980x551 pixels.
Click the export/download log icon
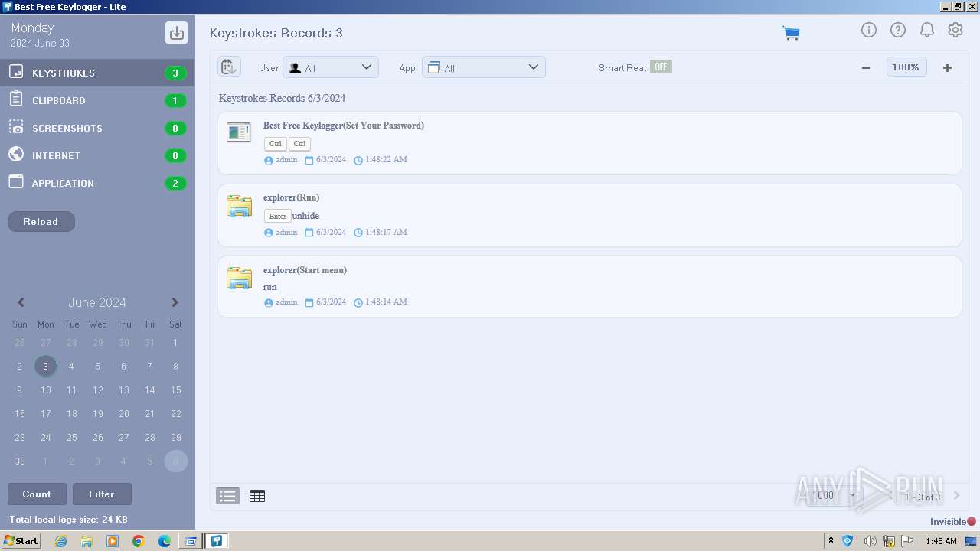coord(177,33)
